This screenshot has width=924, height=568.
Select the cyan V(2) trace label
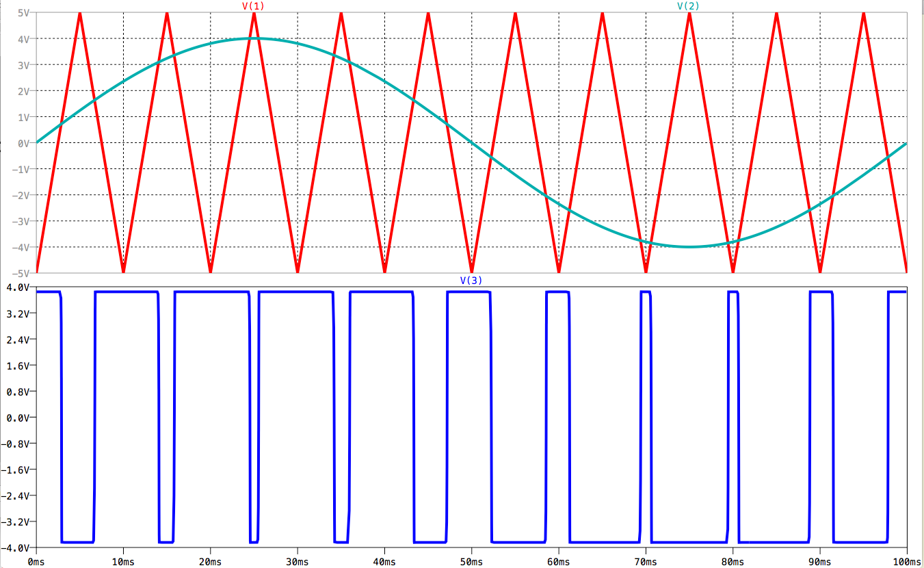689,6
